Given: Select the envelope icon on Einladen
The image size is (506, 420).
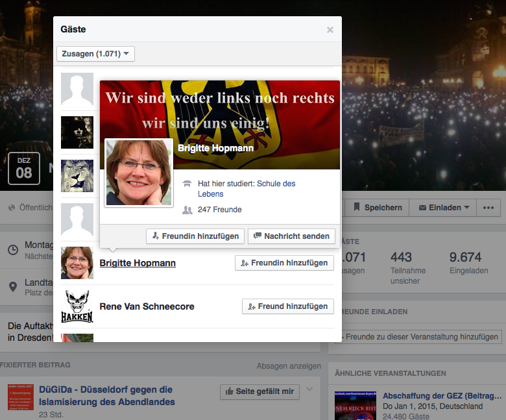Looking at the screenshot, I should [422, 208].
